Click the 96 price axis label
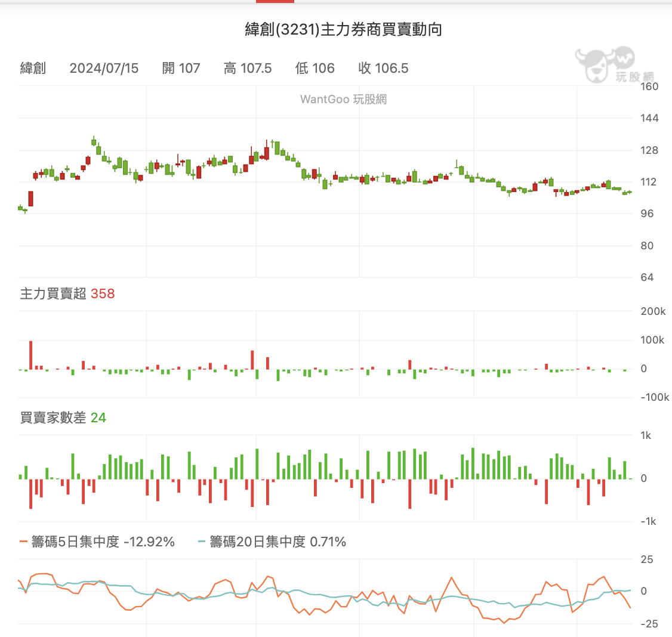The width and height of the screenshot is (672, 637). (x=647, y=214)
